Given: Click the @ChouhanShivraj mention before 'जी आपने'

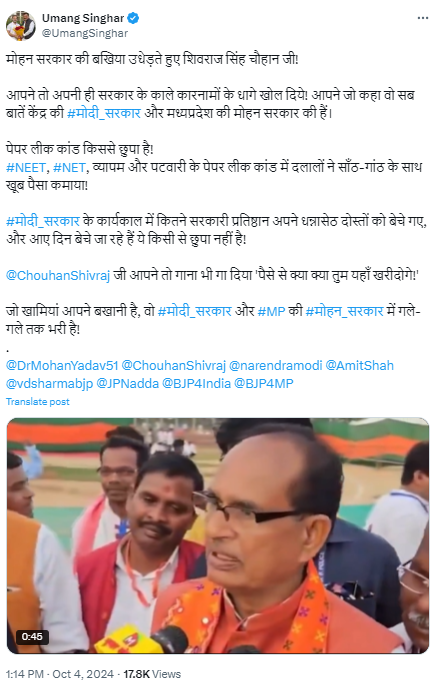Looking at the screenshot, I should tap(58, 275).
